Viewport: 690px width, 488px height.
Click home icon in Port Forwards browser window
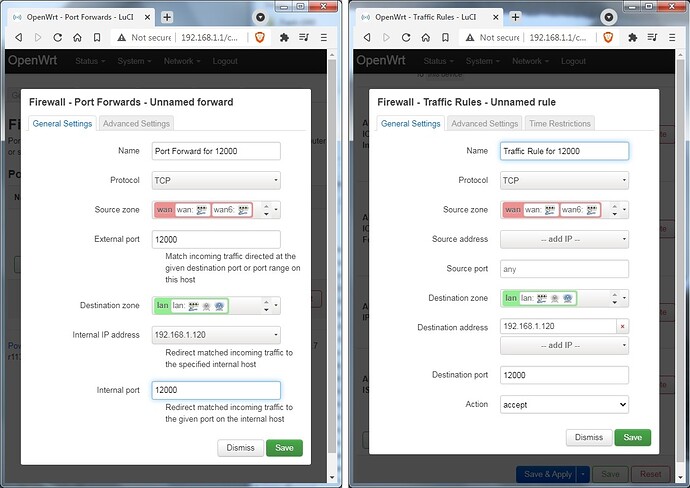(x=77, y=37)
